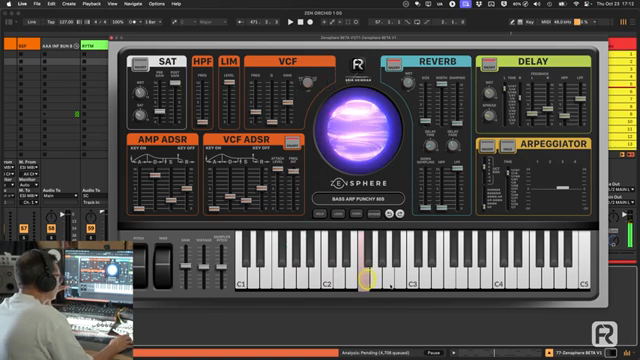
Task: Click the C2 key on keyboard
Action: [x=327, y=260]
